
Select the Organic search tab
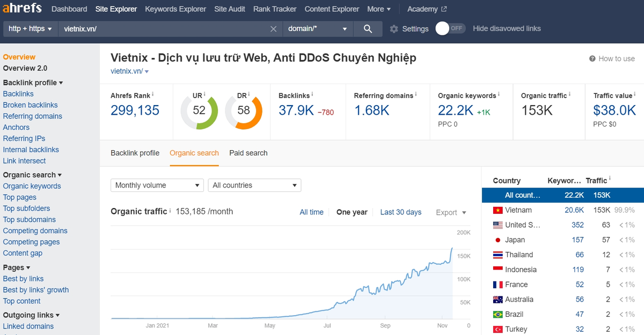point(194,153)
